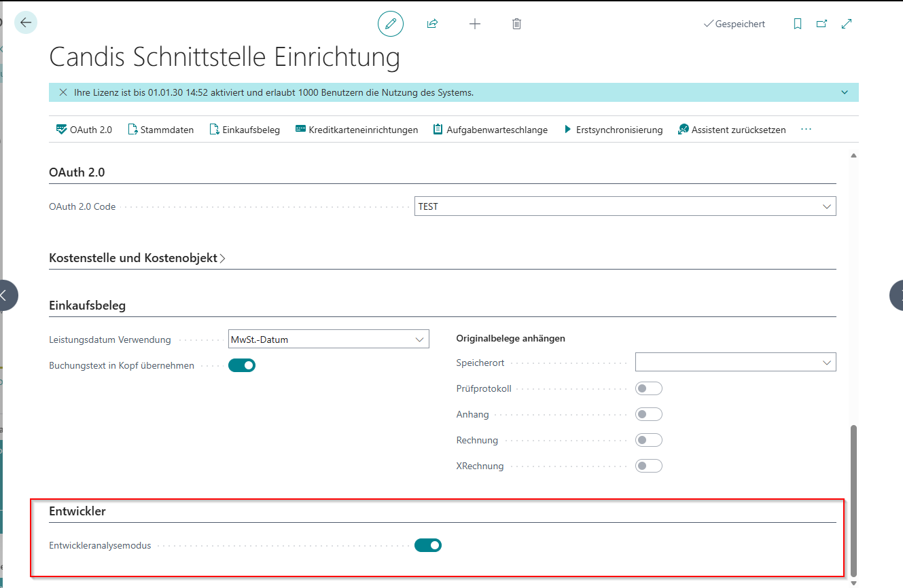
Task: Click the scrollbar up arrow
Action: [x=854, y=155]
